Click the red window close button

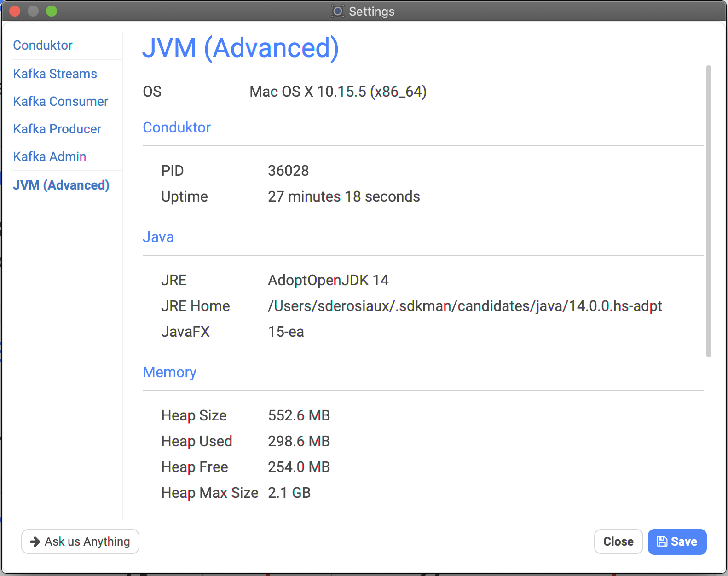tap(15, 11)
